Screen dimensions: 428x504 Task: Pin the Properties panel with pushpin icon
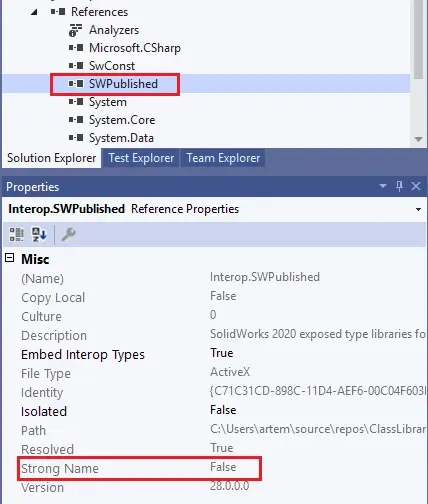pos(399,186)
